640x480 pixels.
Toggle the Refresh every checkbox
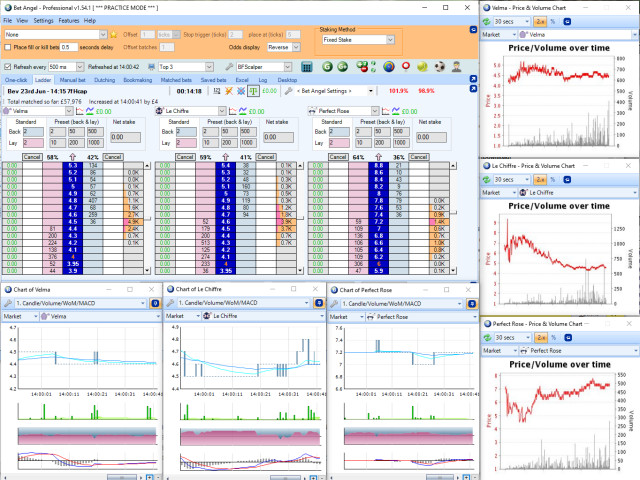point(7,67)
